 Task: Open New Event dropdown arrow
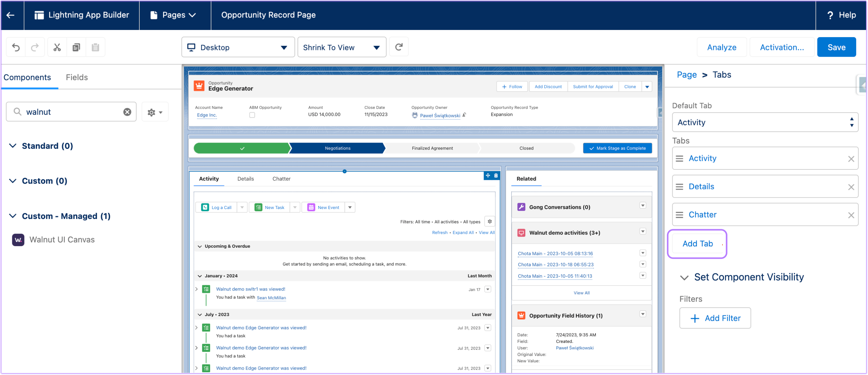pyautogui.click(x=350, y=207)
